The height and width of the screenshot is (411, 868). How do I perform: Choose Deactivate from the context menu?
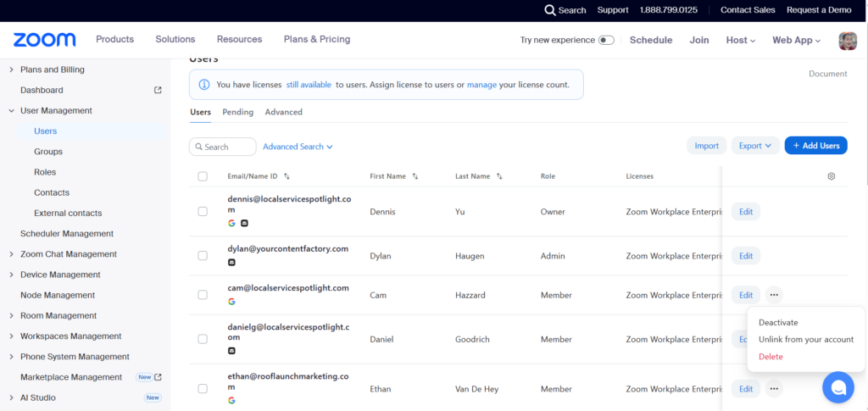[x=778, y=322]
